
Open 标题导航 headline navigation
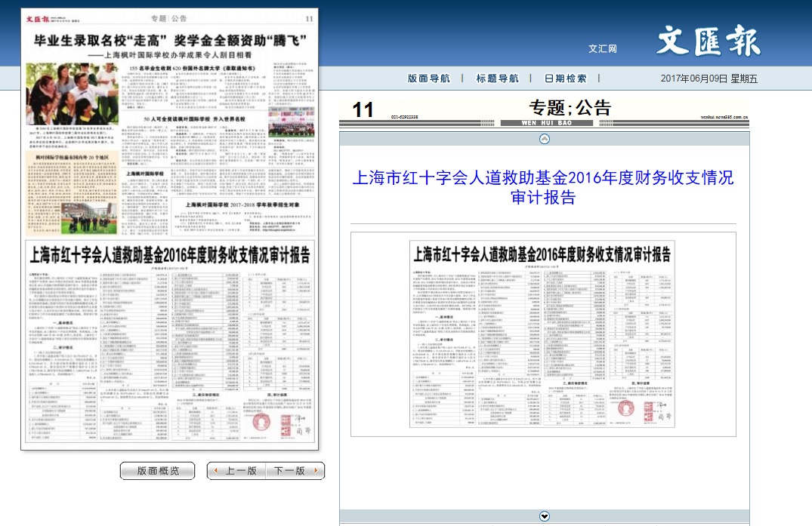[497, 78]
